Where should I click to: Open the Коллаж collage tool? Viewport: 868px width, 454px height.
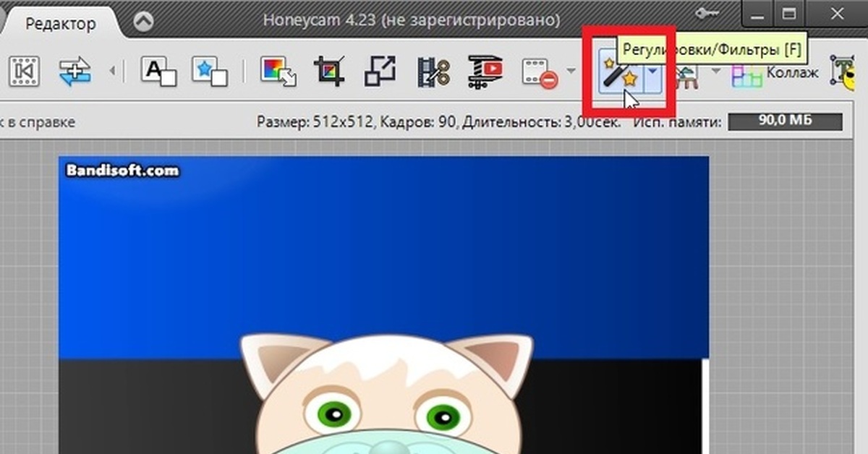tap(774, 72)
